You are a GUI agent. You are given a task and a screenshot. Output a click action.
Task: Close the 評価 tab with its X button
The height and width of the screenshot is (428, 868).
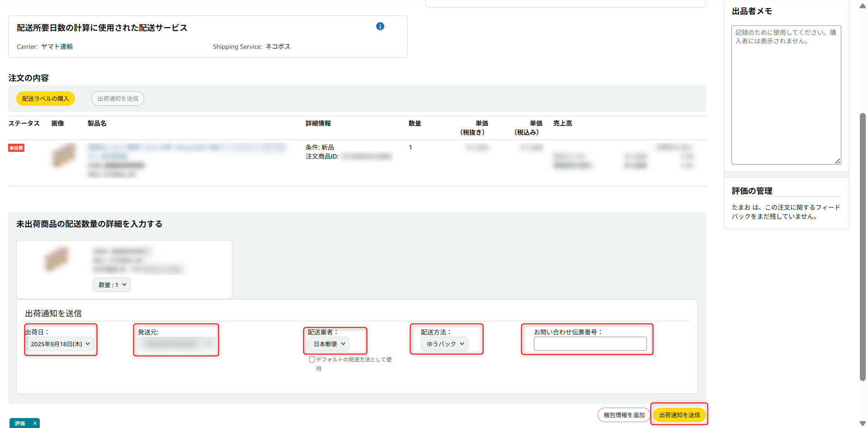[34, 423]
